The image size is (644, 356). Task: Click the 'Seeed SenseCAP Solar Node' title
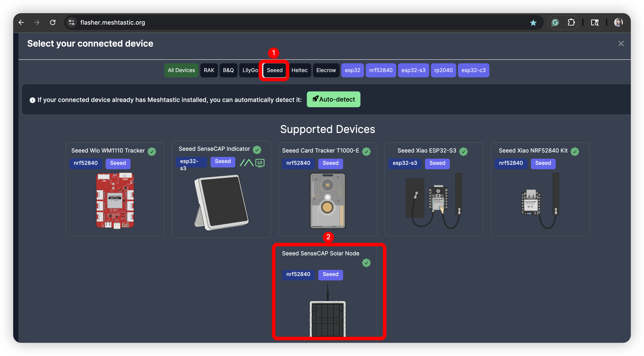pyautogui.click(x=320, y=253)
